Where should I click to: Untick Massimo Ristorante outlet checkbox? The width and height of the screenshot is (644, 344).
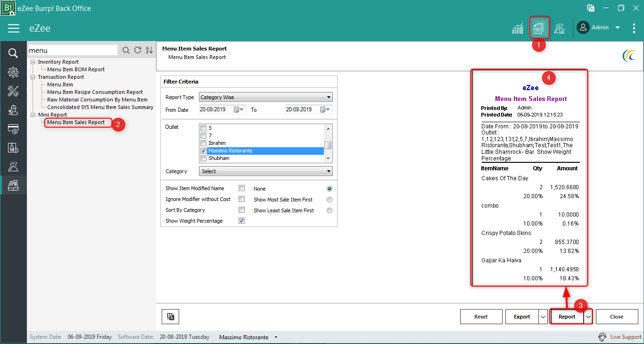tap(204, 151)
